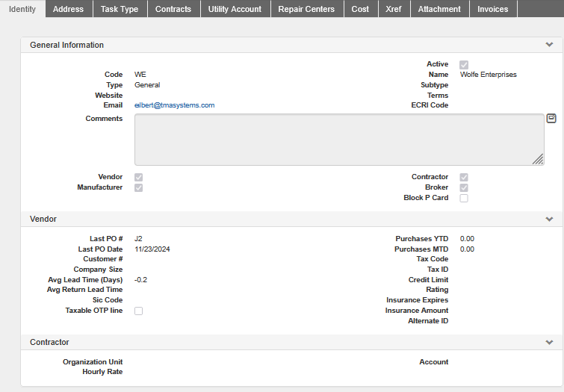Screen dimensions: 564x392
Task: Click the elbert@tmasystems.com email link
Action: tap(175, 105)
